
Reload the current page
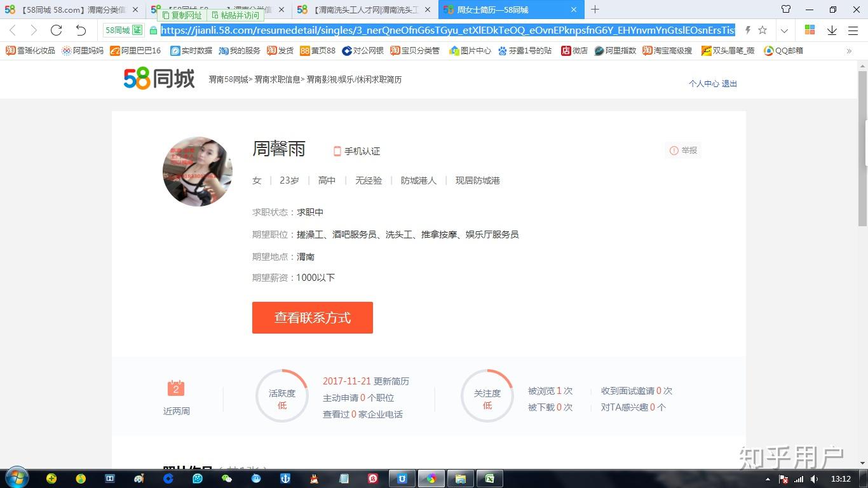(x=56, y=30)
